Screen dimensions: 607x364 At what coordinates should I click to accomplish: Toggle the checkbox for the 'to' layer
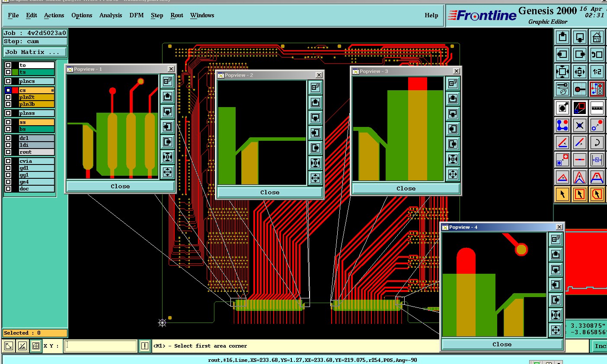coord(8,65)
